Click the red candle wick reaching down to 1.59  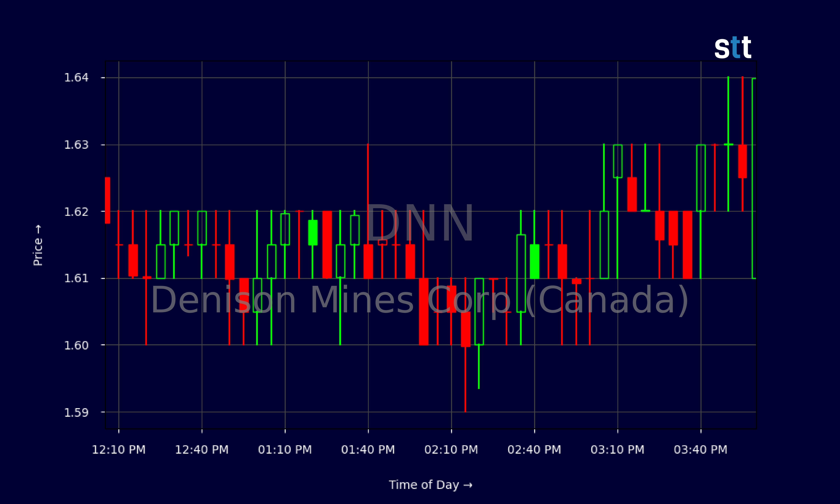pyautogui.click(x=465, y=379)
